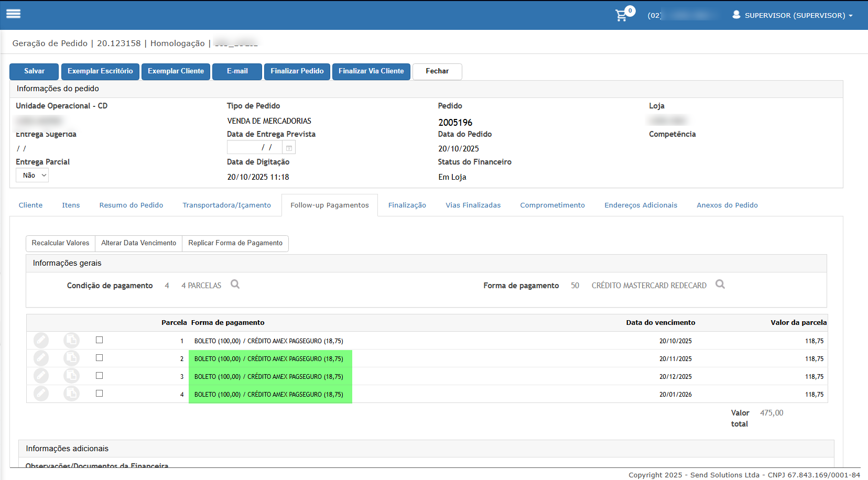Click green highlighted payment cell of parcela 2

click(270, 359)
